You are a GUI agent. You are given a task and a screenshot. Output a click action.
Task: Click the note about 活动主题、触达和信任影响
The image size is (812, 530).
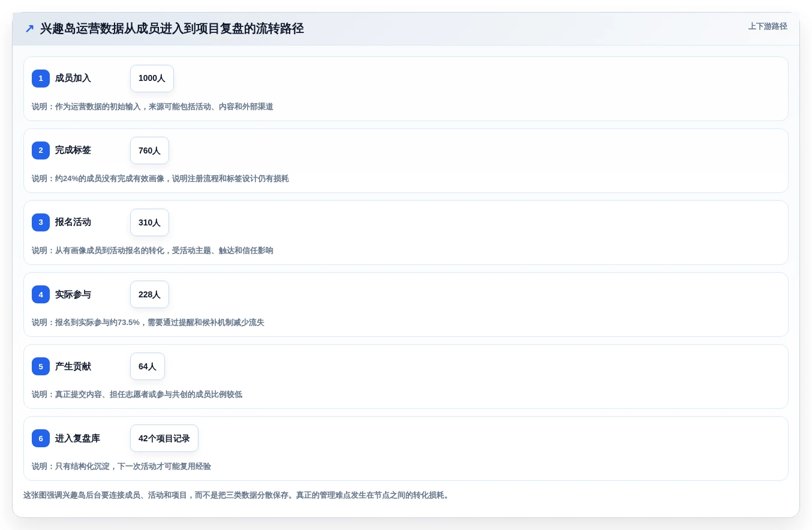[x=152, y=251]
